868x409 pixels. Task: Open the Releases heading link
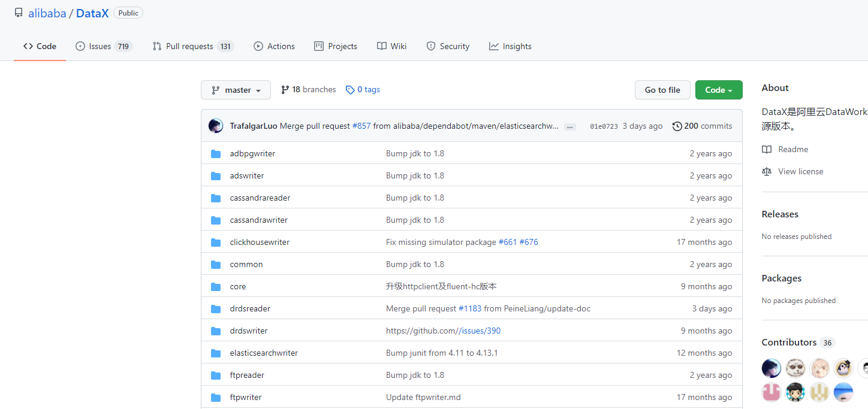(x=780, y=214)
